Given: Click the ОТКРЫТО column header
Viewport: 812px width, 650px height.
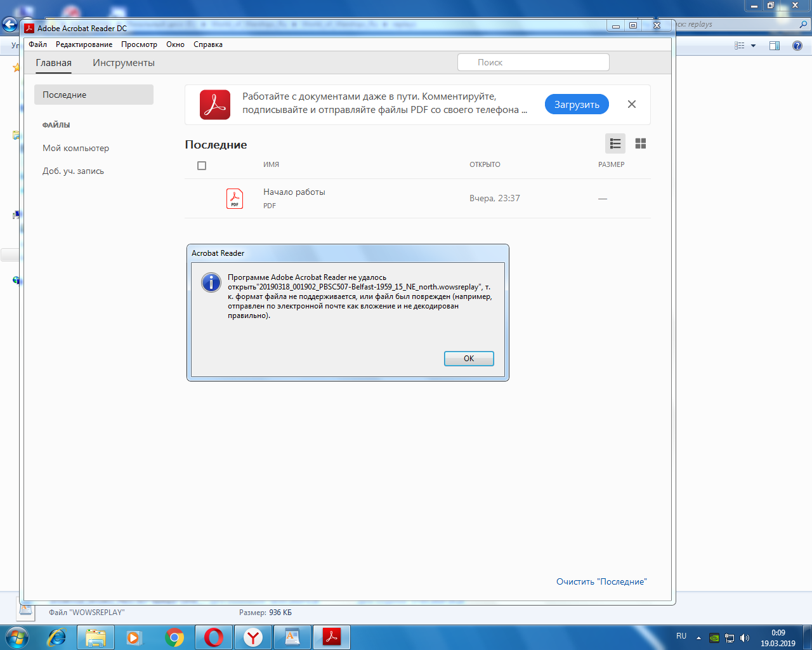Looking at the screenshot, I should tap(485, 164).
